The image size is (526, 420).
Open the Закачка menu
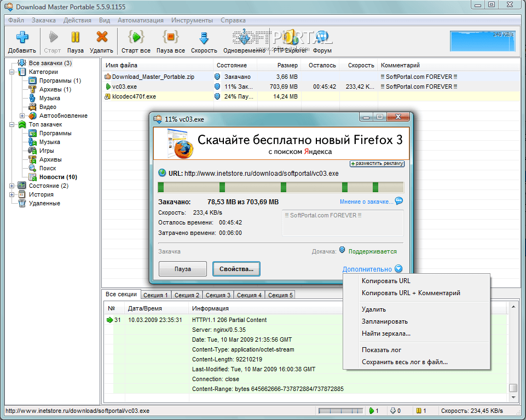click(44, 20)
